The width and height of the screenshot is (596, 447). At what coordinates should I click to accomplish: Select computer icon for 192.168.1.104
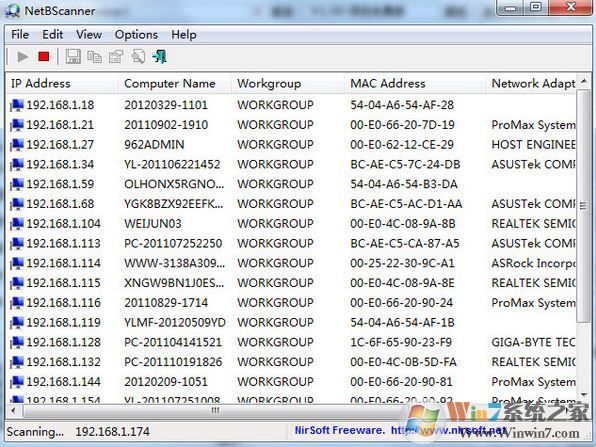point(17,224)
